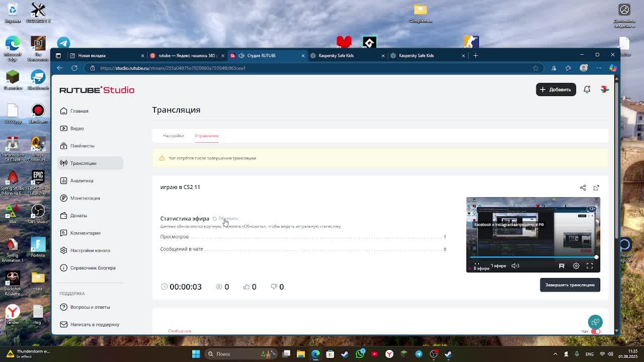Click the RUTUBE Studio logo

coord(97,90)
